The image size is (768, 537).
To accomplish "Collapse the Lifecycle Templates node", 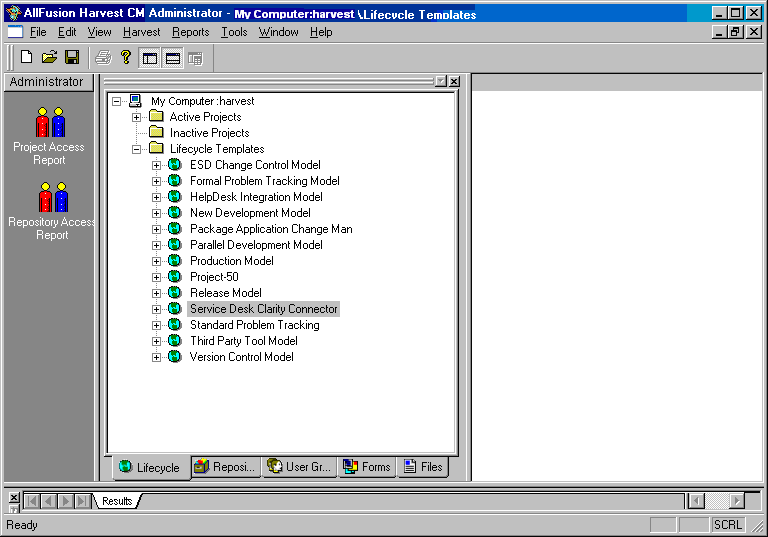I will click(137, 149).
